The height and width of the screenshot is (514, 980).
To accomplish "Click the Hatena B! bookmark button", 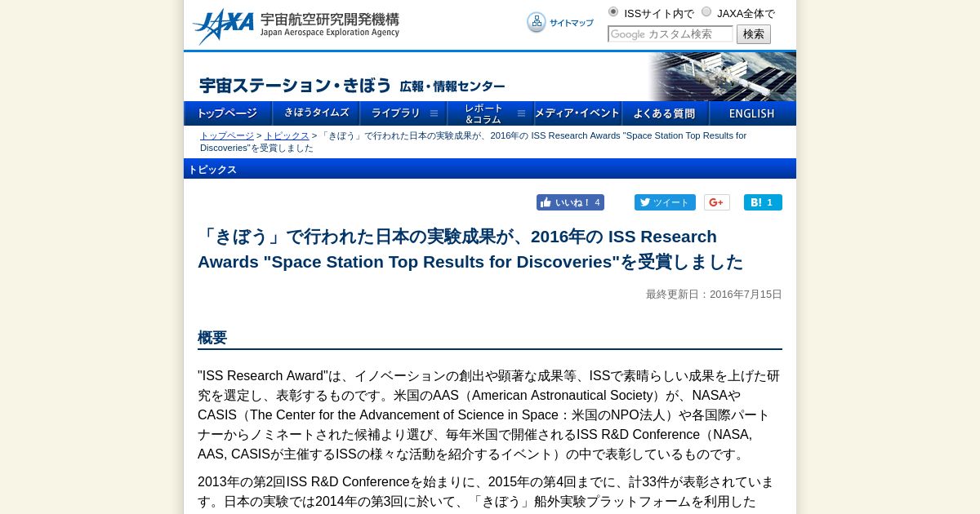I will click(763, 202).
